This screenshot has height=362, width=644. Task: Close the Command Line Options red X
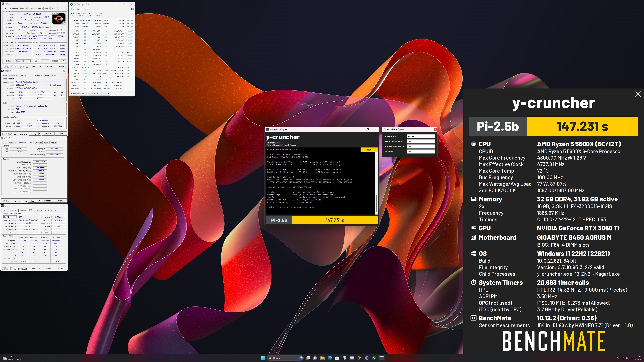pos(436,129)
